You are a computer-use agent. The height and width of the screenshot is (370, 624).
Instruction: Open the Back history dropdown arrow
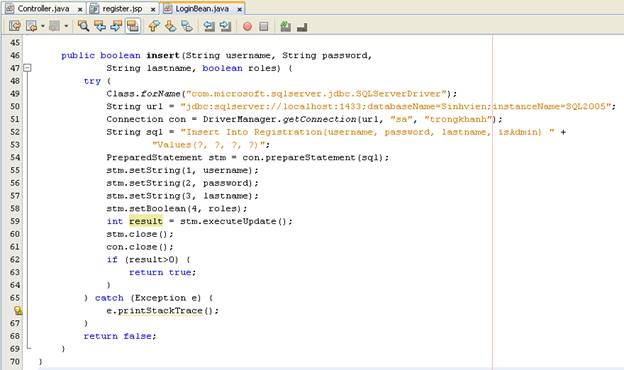(x=43, y=26)
